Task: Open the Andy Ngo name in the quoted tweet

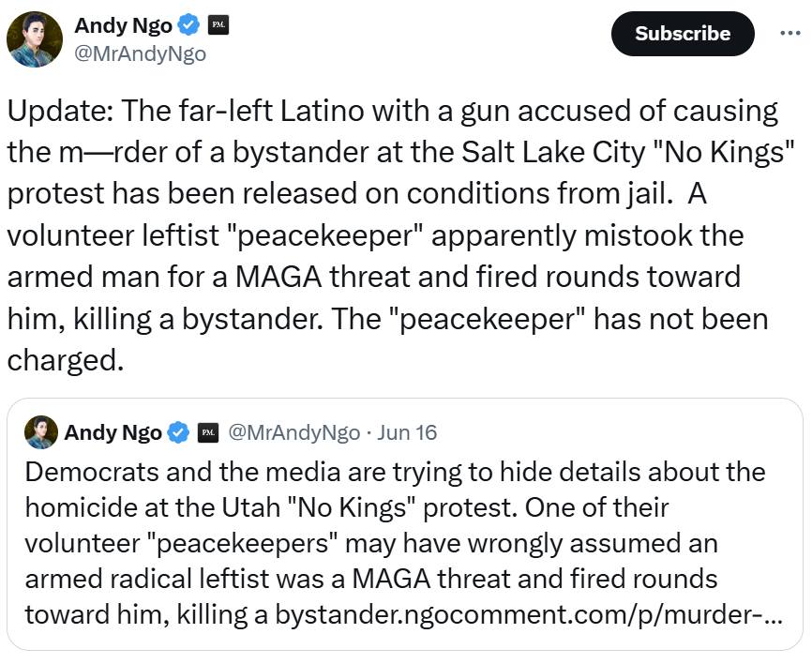Action: click(113, 432)
